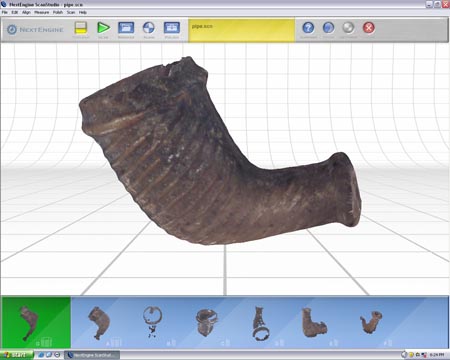Open the Help menu
The image size is (450, 360).
83,12
